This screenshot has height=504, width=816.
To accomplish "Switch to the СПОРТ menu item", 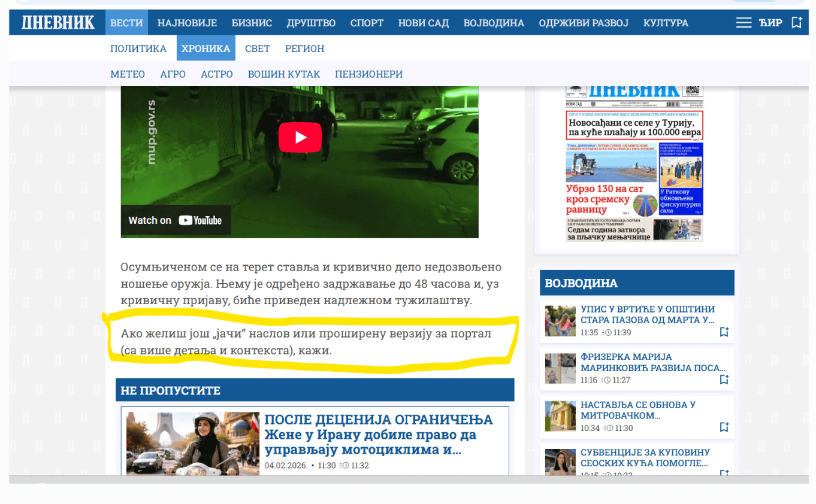I will (367, 22).
